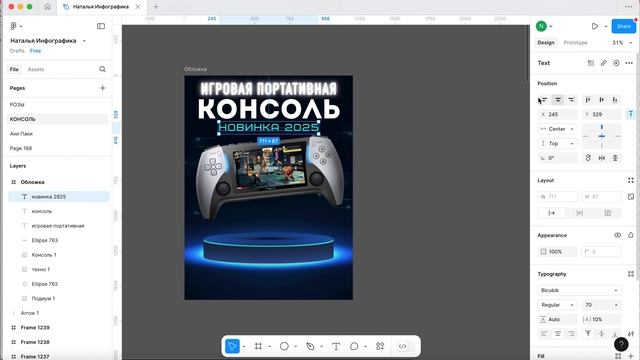
Task: Add a new page
Action: 103,88
